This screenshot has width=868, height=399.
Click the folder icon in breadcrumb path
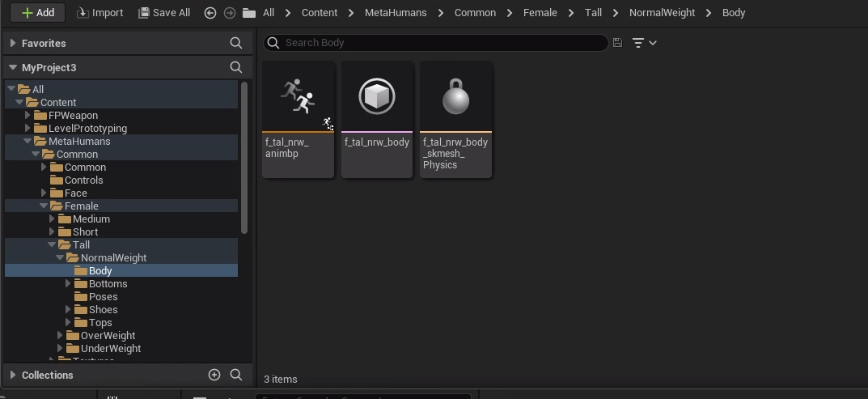coord(249,13)
